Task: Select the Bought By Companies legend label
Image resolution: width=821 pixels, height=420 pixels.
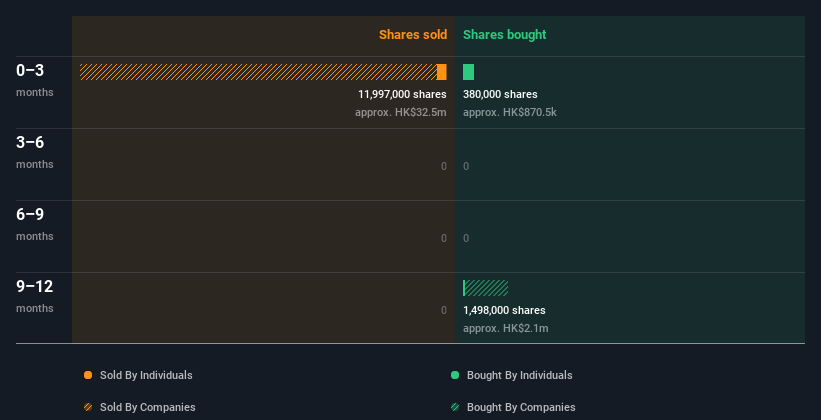Action: [521, 407]
